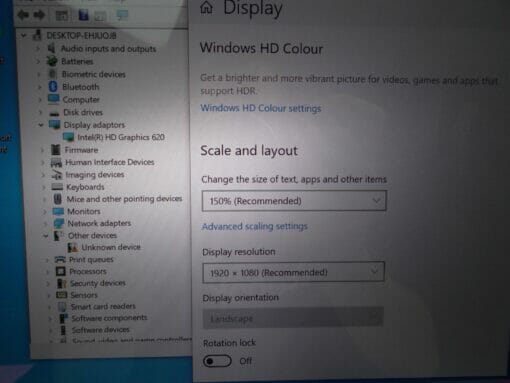510x383 pixels.
Task: Open the 1920 × 1080 display resolution dropdown
Action: coord(293,272)
